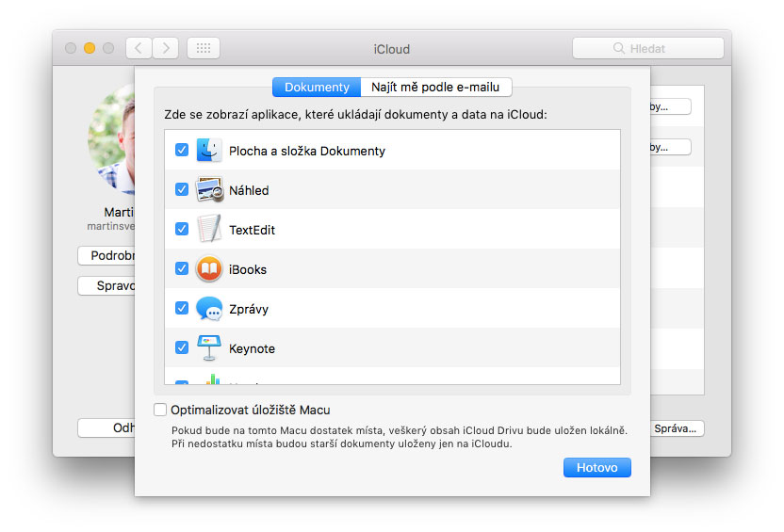The height and width of the screenshot is (532, 784).
Task: Enable Optimalizovat úložiště Macu
Action: coord(160,410)
